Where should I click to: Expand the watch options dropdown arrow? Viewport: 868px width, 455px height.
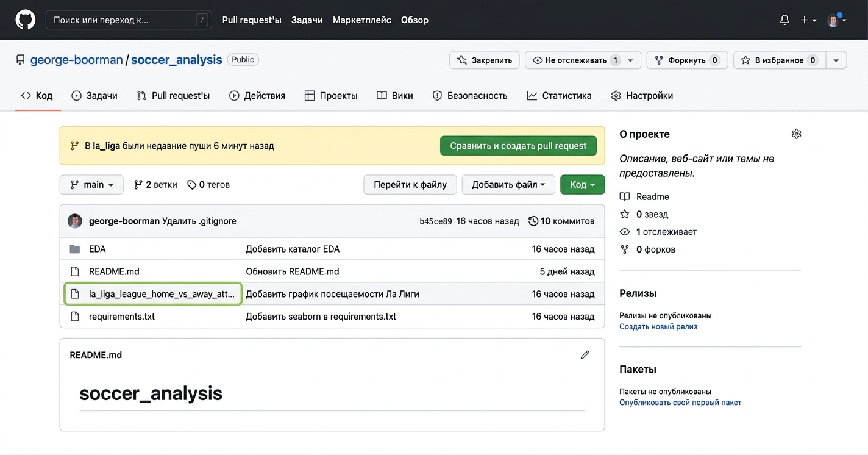tap(631, 60)
